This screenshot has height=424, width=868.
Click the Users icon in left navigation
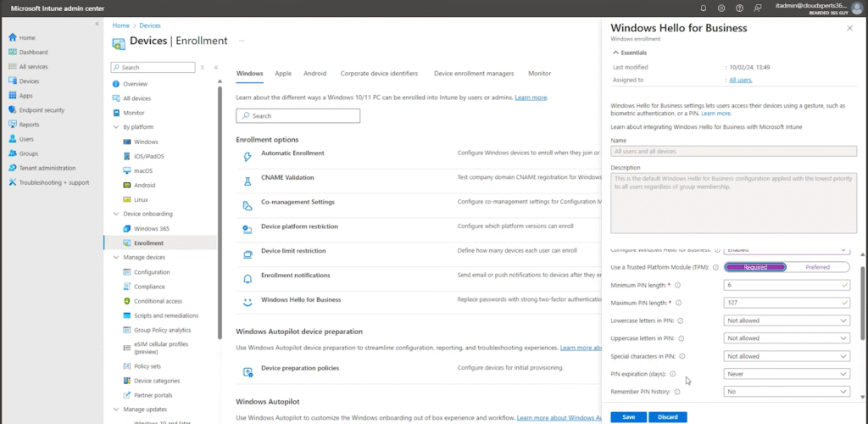tap(12, 139)
